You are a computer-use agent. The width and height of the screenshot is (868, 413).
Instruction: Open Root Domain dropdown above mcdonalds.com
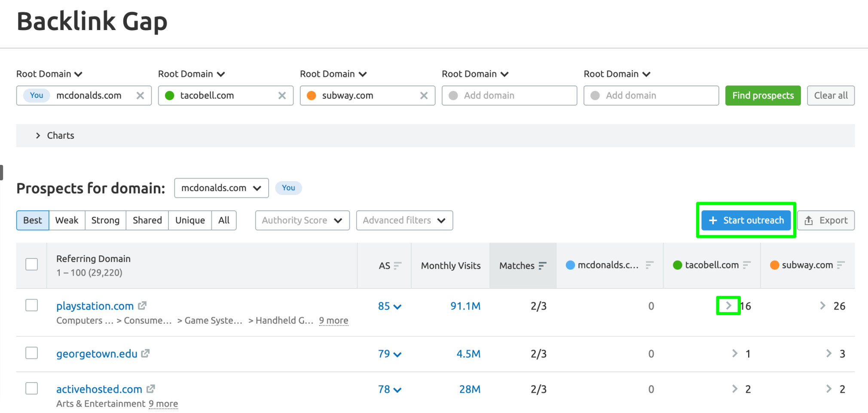[x=49, y=74]
